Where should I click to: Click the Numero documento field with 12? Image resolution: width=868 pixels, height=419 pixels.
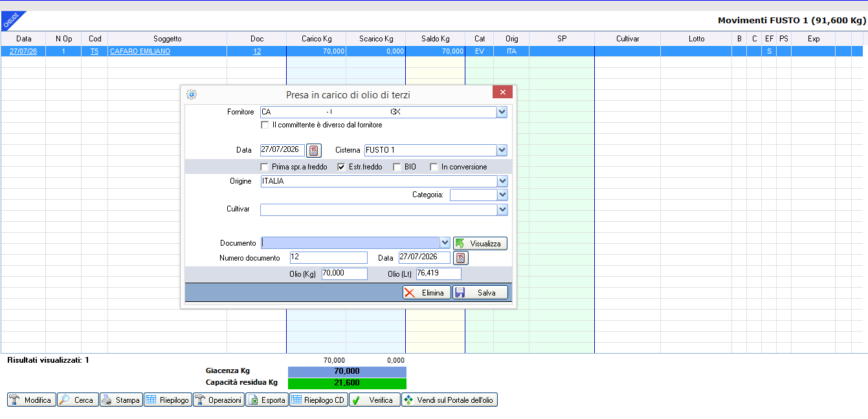click(329, 257)
